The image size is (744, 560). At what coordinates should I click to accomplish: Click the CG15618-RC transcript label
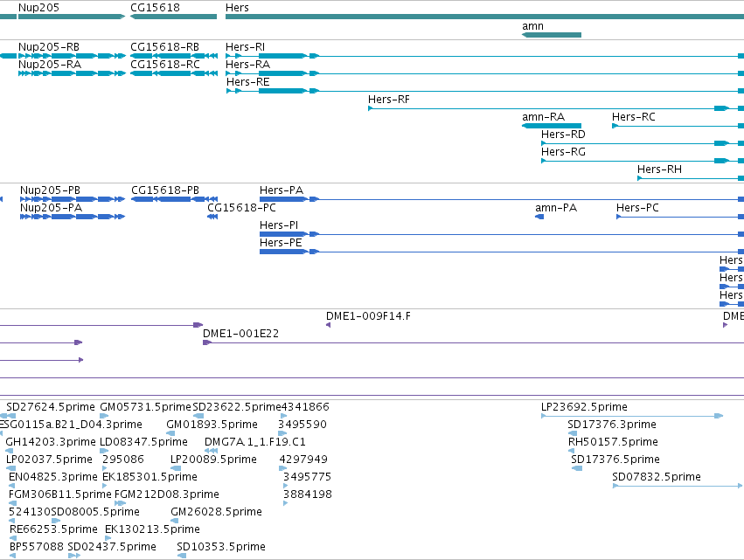[165, 65]
